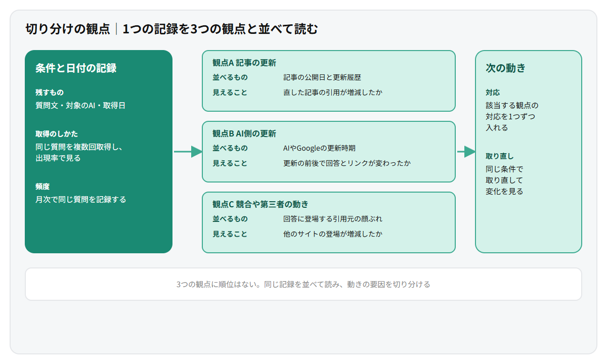Screen dimensions: 607x364
Task: Click the text '入れる'
Action: pyautogui.click(x=497, y=128)
